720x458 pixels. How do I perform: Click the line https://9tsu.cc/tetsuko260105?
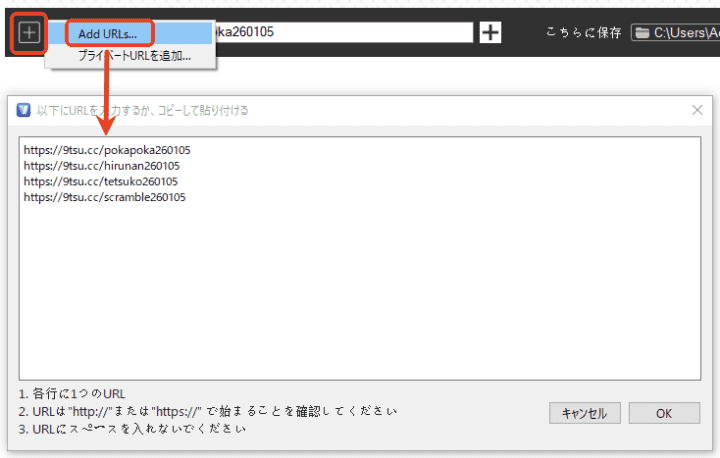pos(101,181)
